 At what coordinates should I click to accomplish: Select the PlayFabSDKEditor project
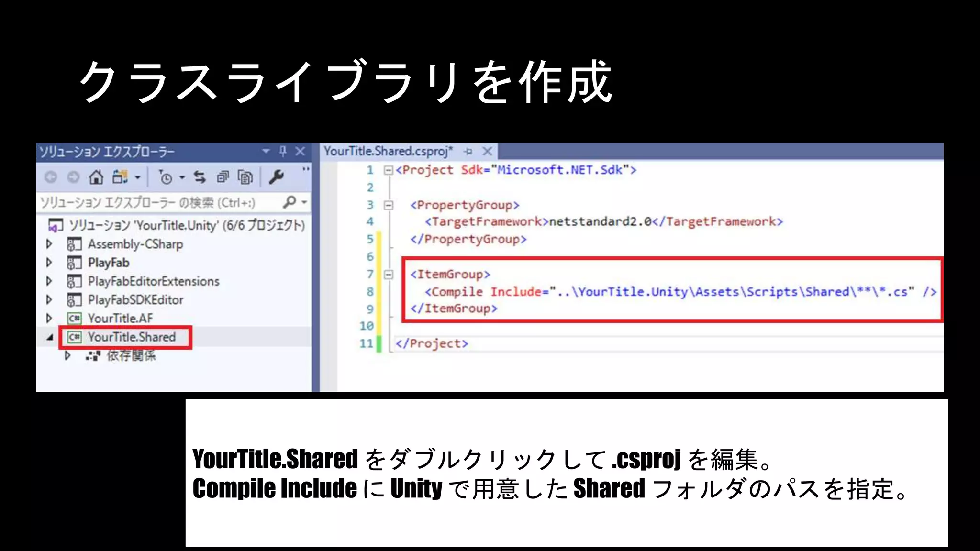point(135,300)
